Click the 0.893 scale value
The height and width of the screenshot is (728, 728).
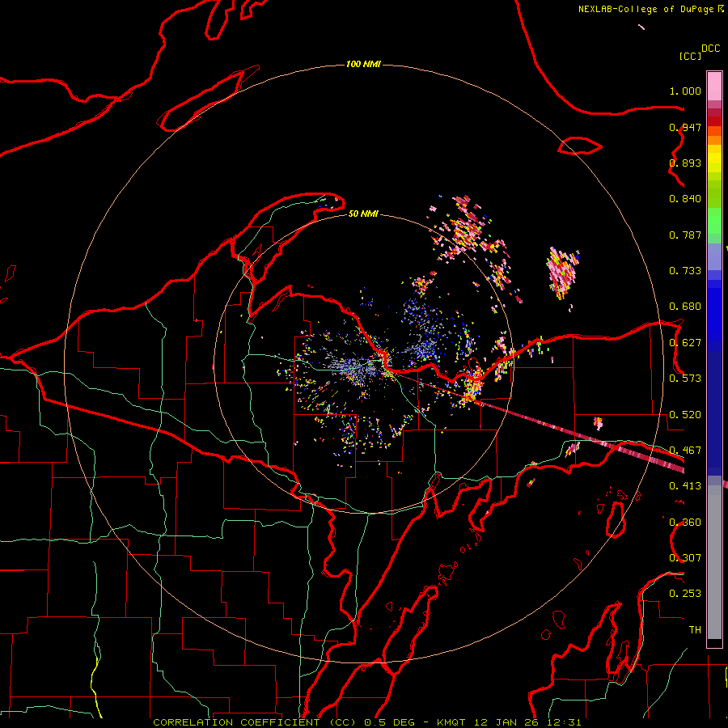click(x=685, y=163)
